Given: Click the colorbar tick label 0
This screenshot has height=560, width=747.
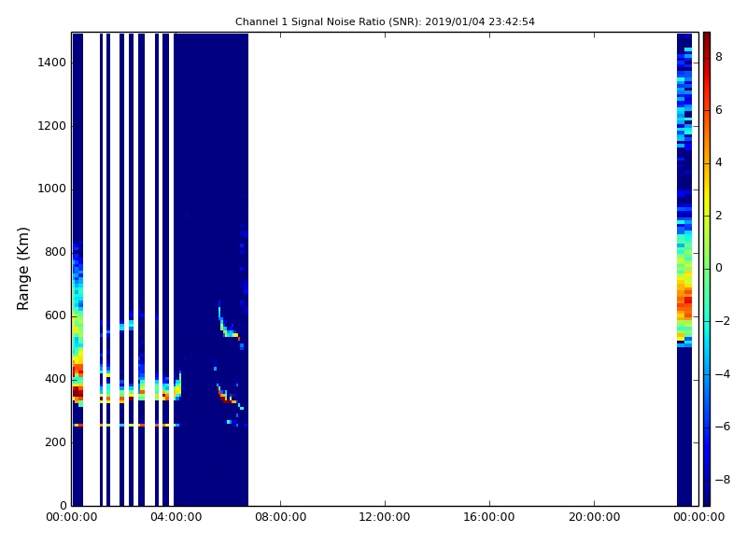Looking at the screenshot, I should pyautogui.click(x=719, y=268).
